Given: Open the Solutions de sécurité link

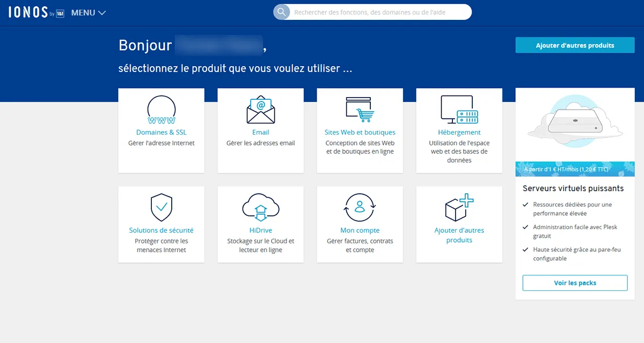Looking at the screenshot, I should [x=161, y=230].
